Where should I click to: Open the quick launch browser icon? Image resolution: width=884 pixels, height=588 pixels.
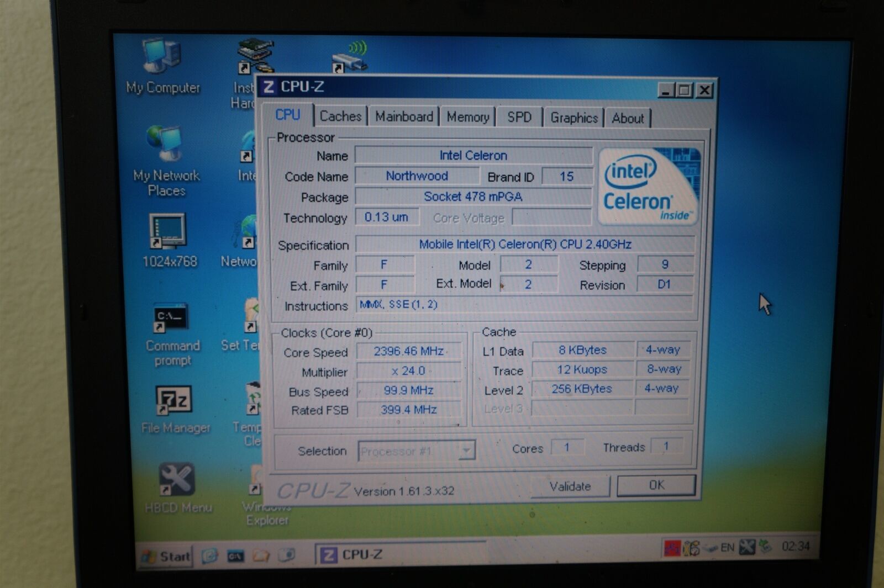[210, 555]
